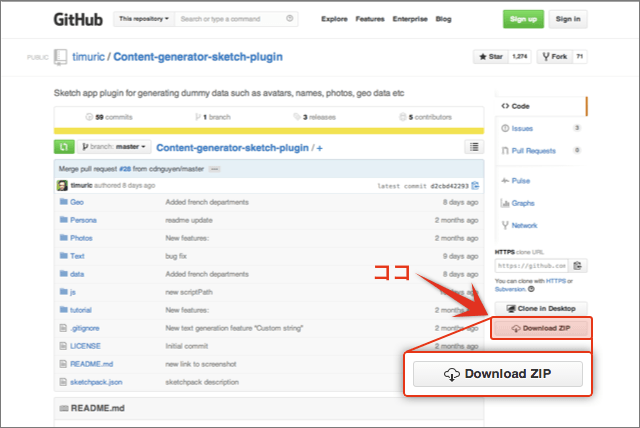Click the Content-generator-sketch-plugin breadcrumb path link
640x428 pixels.
coord(232,148)
